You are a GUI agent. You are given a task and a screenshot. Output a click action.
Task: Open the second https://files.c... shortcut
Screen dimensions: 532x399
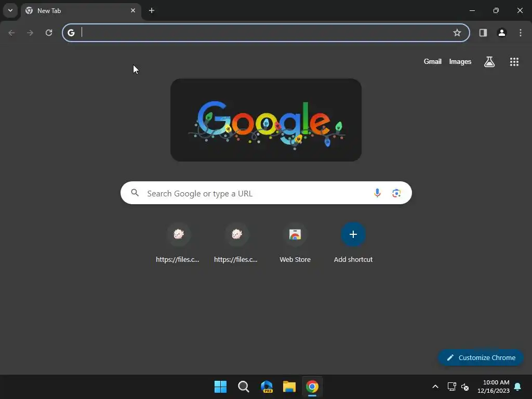coord(237,243)
